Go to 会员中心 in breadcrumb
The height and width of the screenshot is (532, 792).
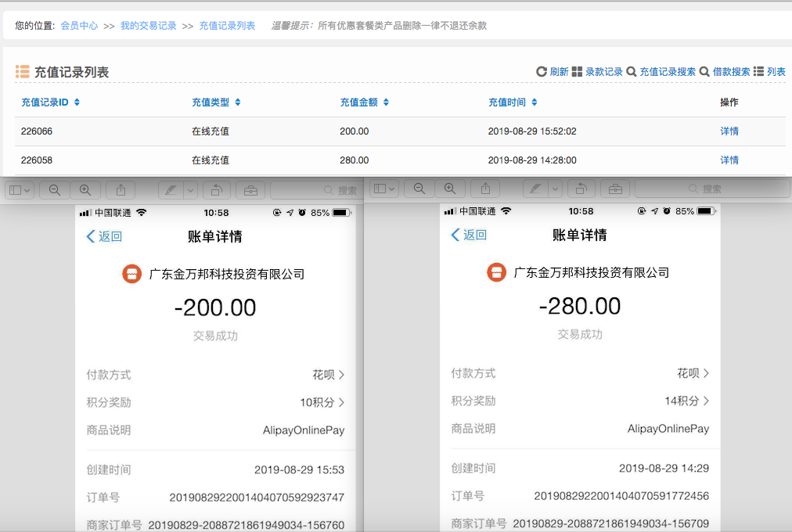click(x=79, y=26)
